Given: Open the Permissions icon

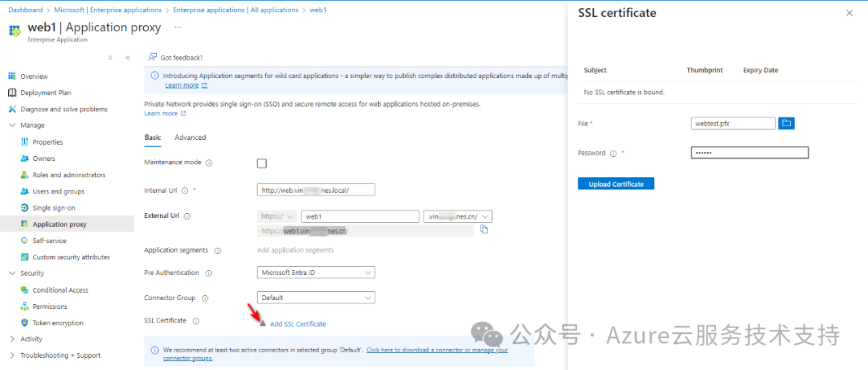Looking at the screenshot, I should point(24,306).
